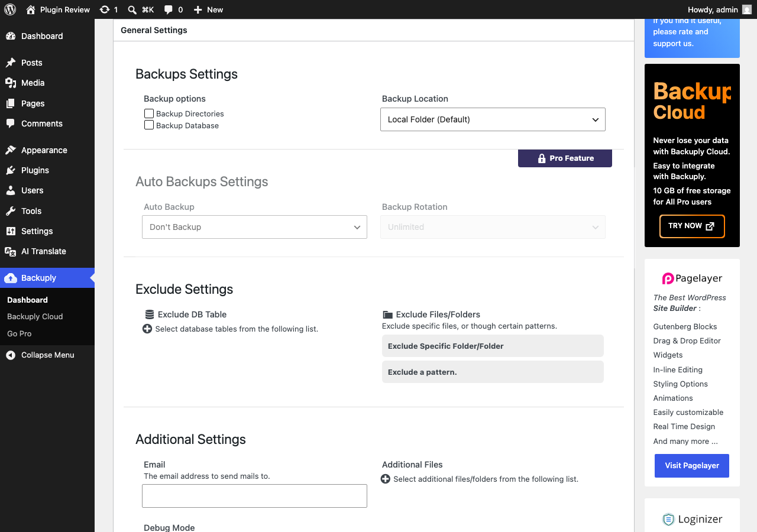Click the Backuply cloud icon in sidebar
The image size is (757, 532).
click(x=11, y=278)
